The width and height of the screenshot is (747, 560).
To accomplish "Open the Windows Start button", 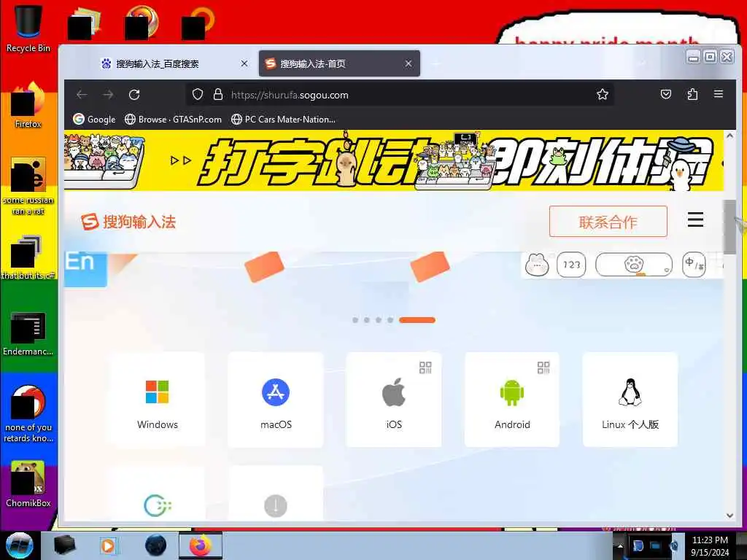I will (x=19, y=545).
